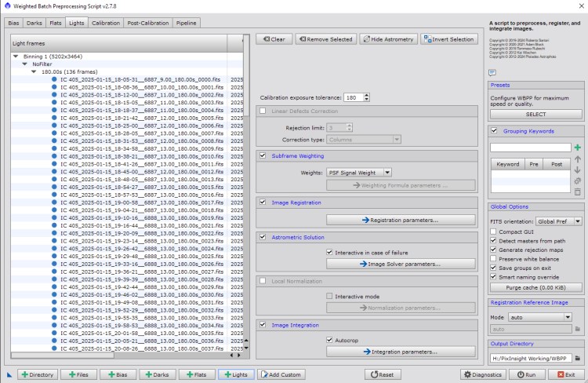This screenshot has height=383, width=588.
Task: Click the Purge cache button
Action: [535, 289]
